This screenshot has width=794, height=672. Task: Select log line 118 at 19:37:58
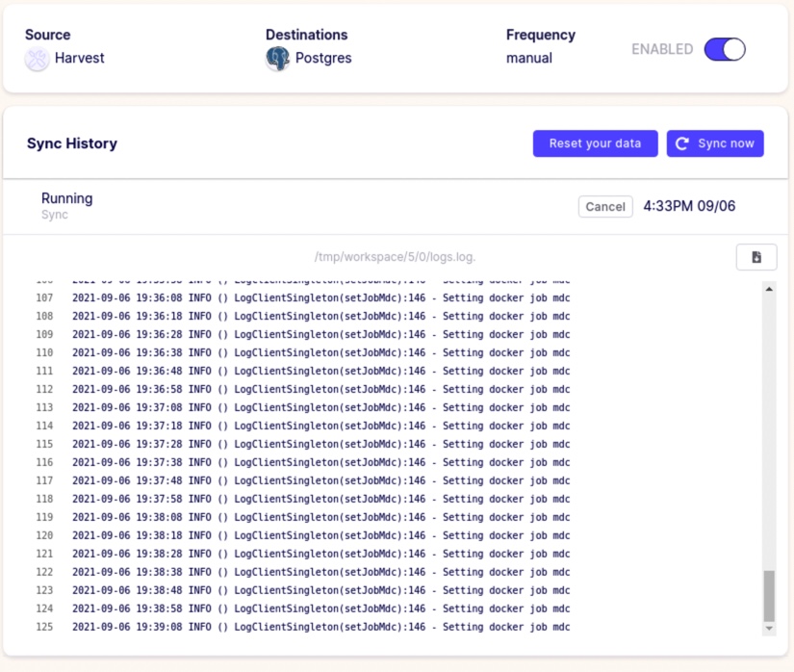click(303, 499)
